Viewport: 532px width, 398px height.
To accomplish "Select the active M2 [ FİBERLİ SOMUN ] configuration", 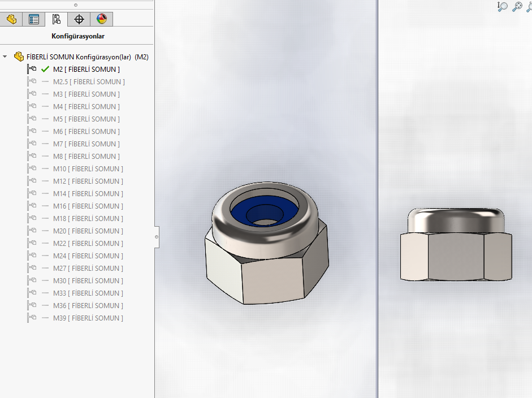I will tap(86, 69).
